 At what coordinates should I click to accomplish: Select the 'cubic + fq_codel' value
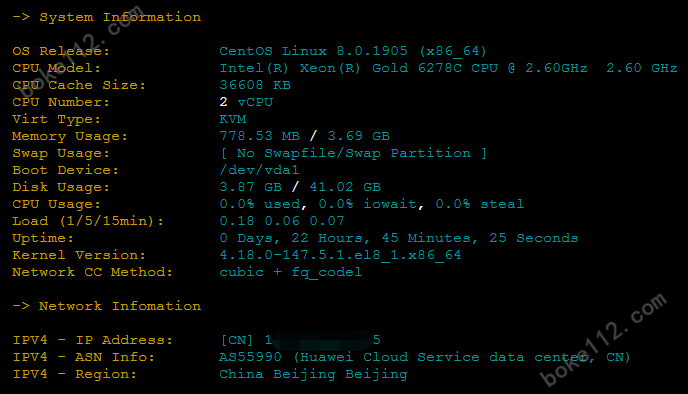tap(290, 272)
